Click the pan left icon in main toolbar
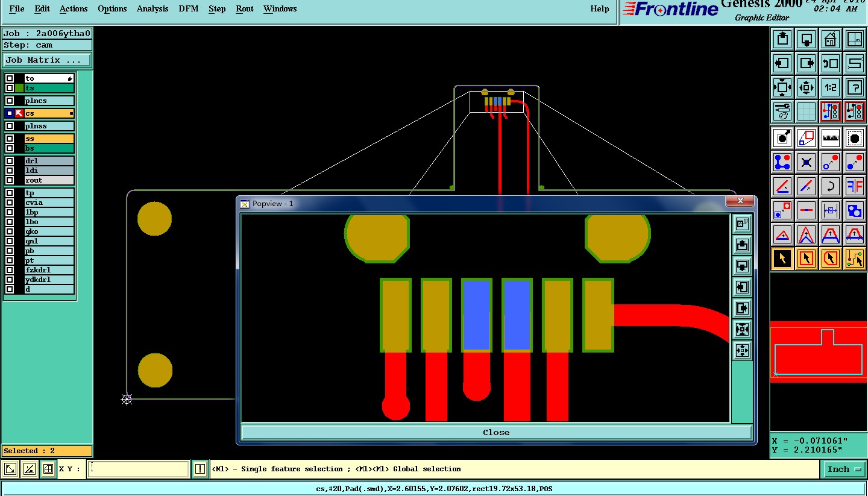Viewport: 868px width, 496px height. [782, 63]
